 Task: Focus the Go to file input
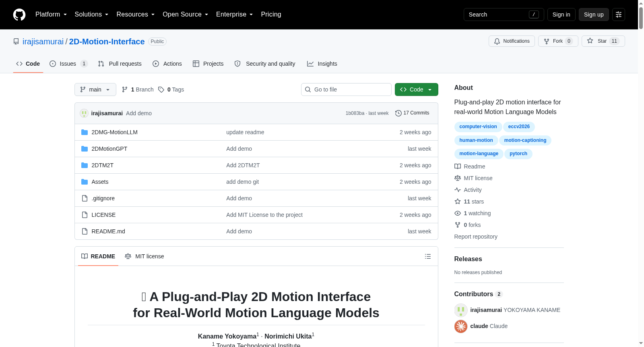tap(346, 89)
